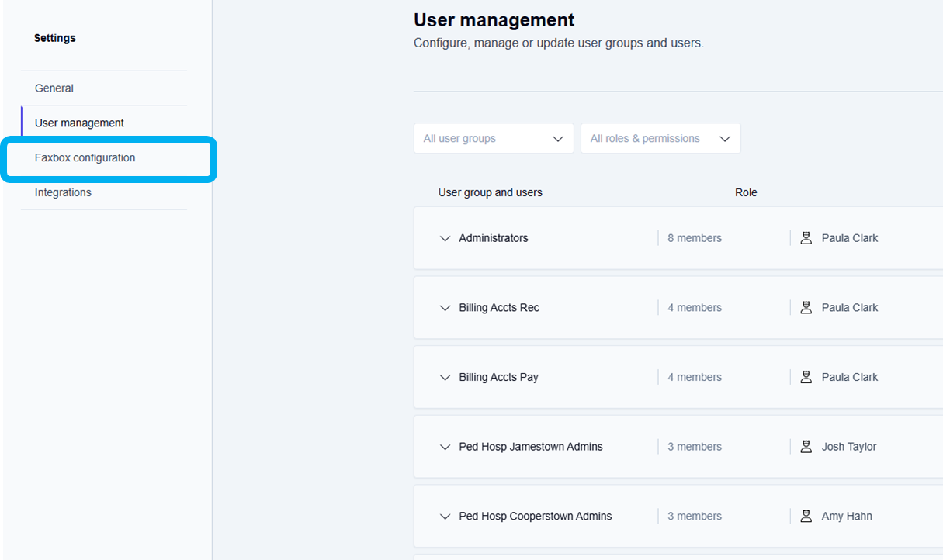Expand Ped Hosp Cooperstown Admins group
This screenshot has width=943, height=560.
[445, 516]
